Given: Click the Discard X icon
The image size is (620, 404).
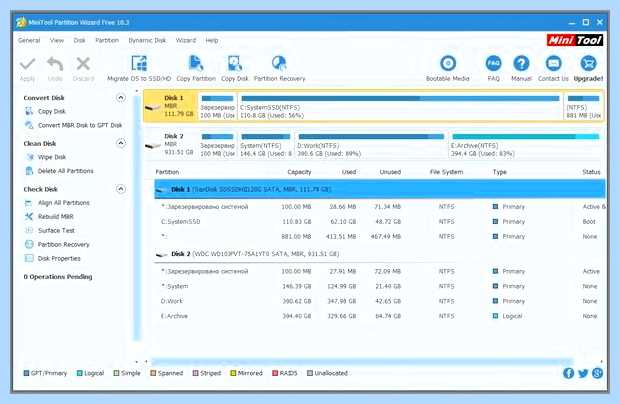Looking at the screenshot, I should [83, 64].
